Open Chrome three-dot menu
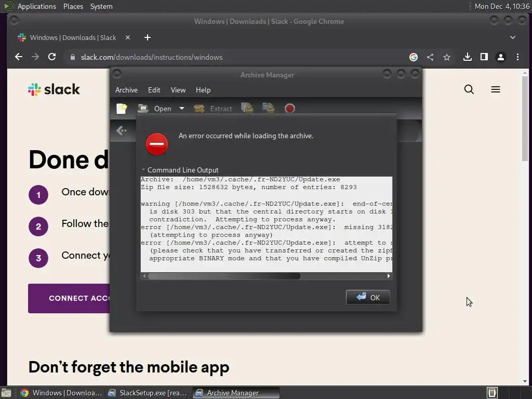The width and height of the screenshot is (532, 399). (x=517, y=57)
